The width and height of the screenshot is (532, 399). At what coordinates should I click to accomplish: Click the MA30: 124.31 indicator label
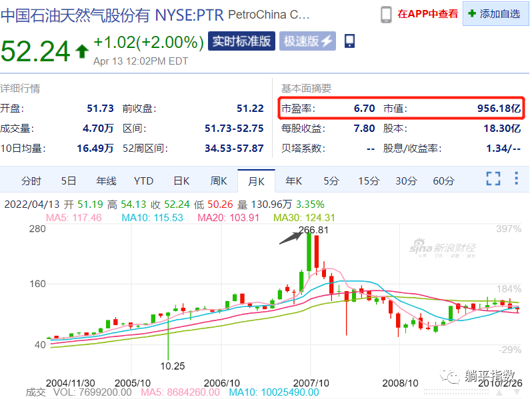304,218
